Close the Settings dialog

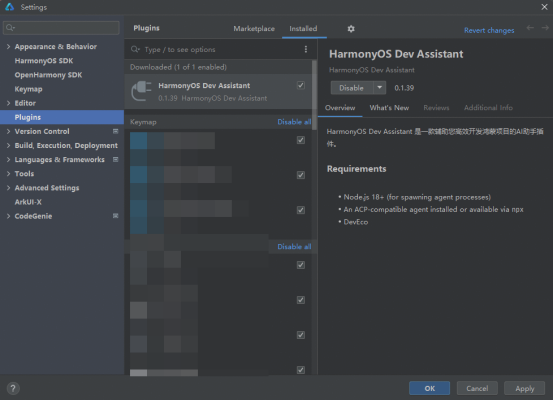pos(544,7)
